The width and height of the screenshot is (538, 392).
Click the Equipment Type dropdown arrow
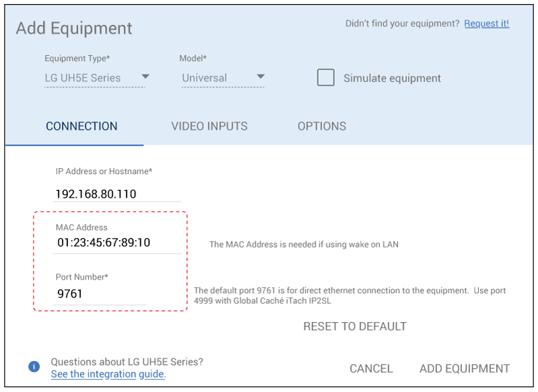coord(145,77)
